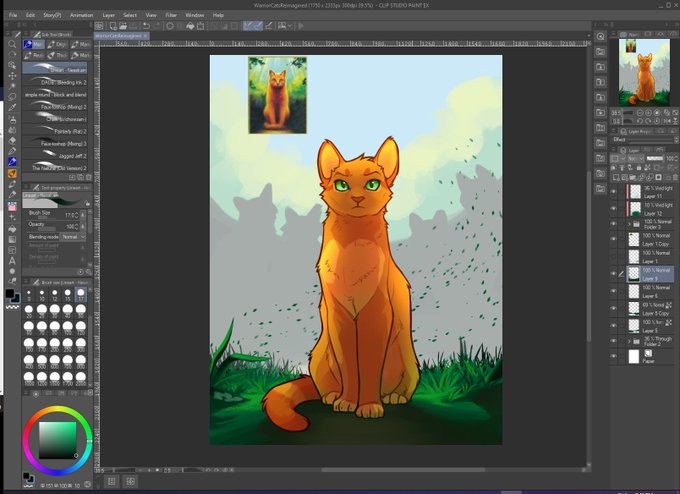Toggle visibility of Layer 1 Copy
The height and width of the screenshot is (494, 680).
[613, 239]
